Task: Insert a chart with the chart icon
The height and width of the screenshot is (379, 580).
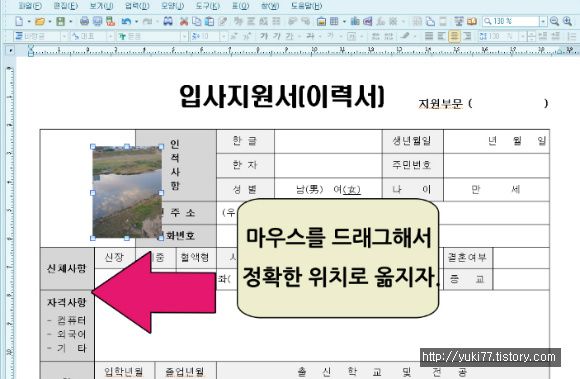Action: pyautogui.click(x=355, y=21)
